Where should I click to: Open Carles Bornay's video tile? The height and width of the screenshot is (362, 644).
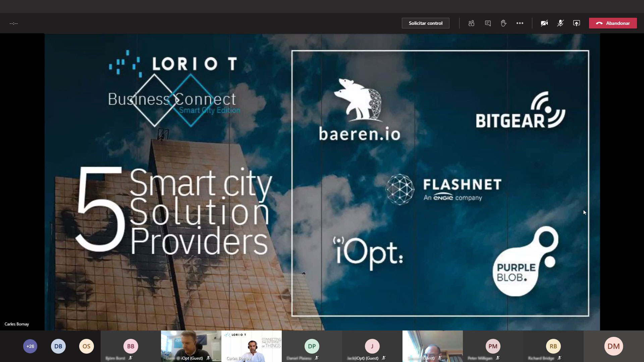pos(252,346)
